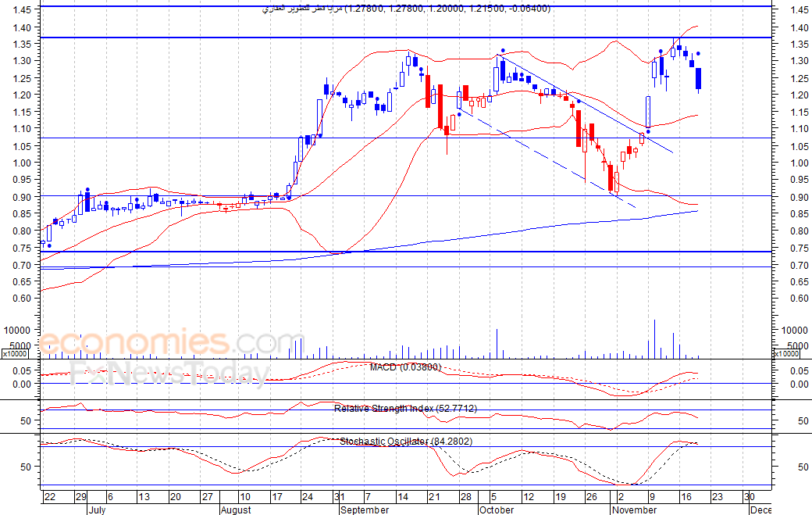The width and height of the screenshot is (812, 515).
Task: Click 0.05 on the left MACD axis
Action: click(x=23, y=371)
